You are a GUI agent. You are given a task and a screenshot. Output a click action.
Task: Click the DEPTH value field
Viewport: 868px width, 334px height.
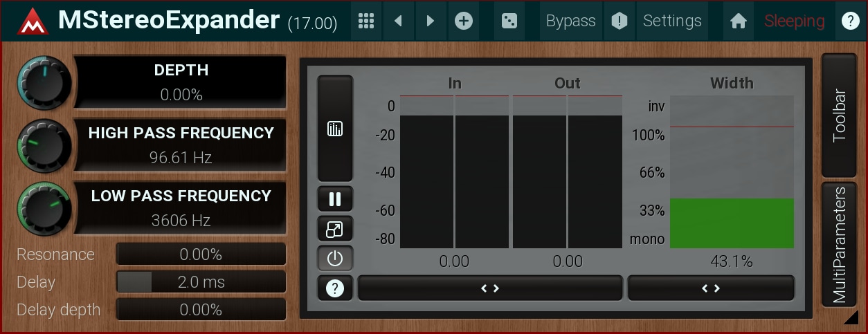point(181,82)
